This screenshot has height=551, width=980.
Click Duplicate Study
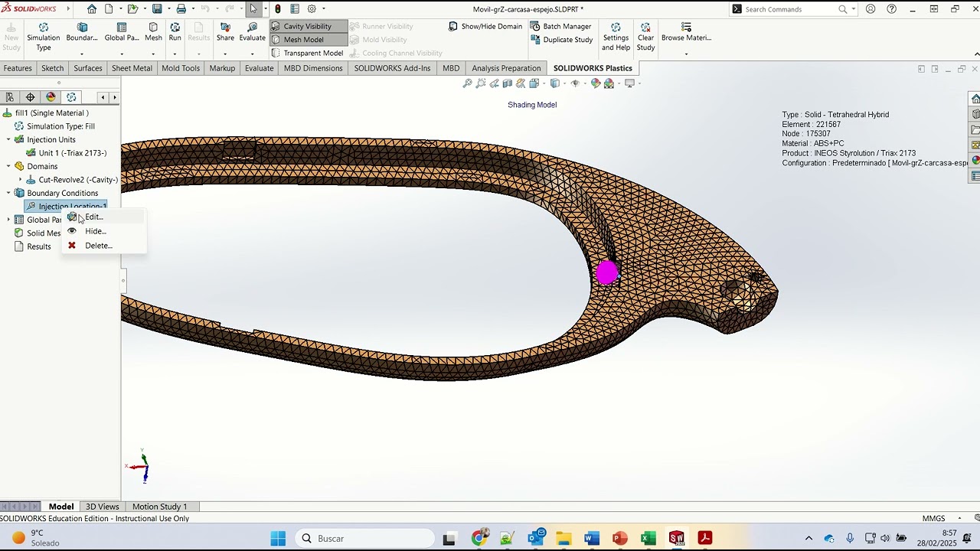561,40
